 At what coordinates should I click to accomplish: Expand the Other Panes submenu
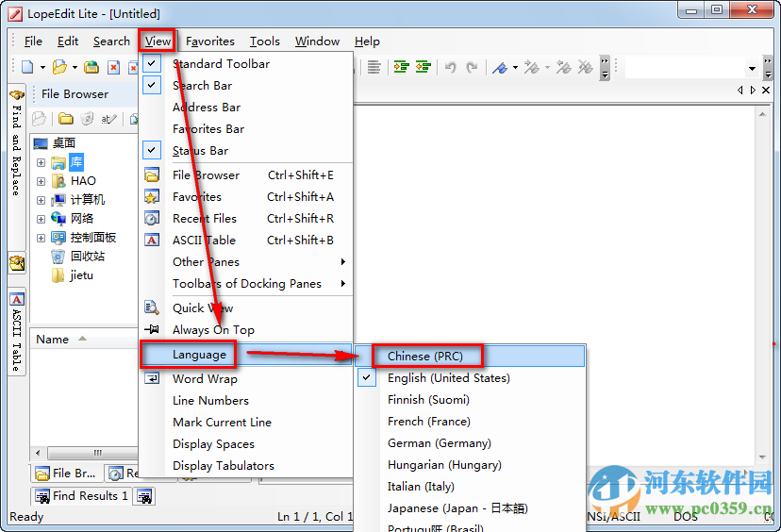(247, 262)
